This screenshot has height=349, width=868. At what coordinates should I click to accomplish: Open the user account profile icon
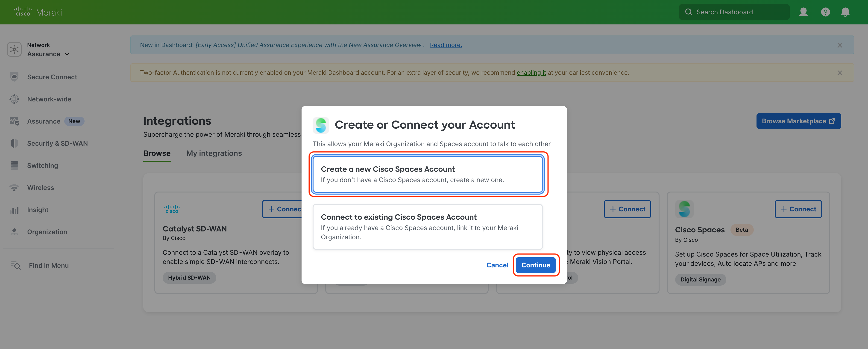(803, 12)
